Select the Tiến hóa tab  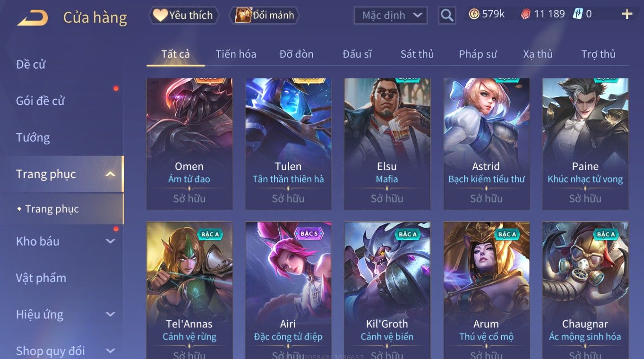click(236, 54)
